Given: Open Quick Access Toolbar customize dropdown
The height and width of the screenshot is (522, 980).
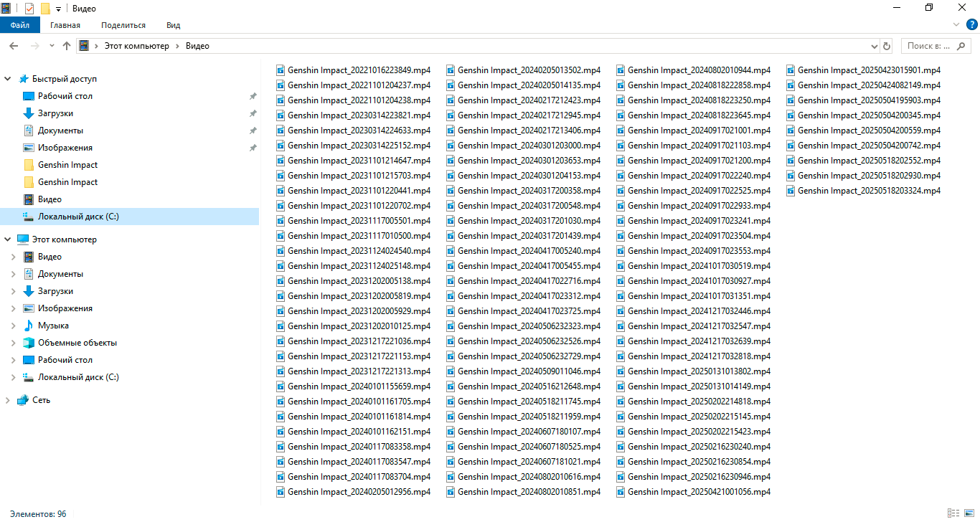Looking at the screenshot, I should pyautogui.click(x=58, y=9).
